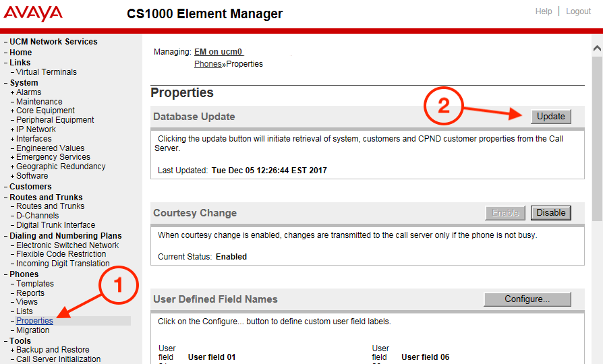Open Engineered Values

[x=51, y=148]
